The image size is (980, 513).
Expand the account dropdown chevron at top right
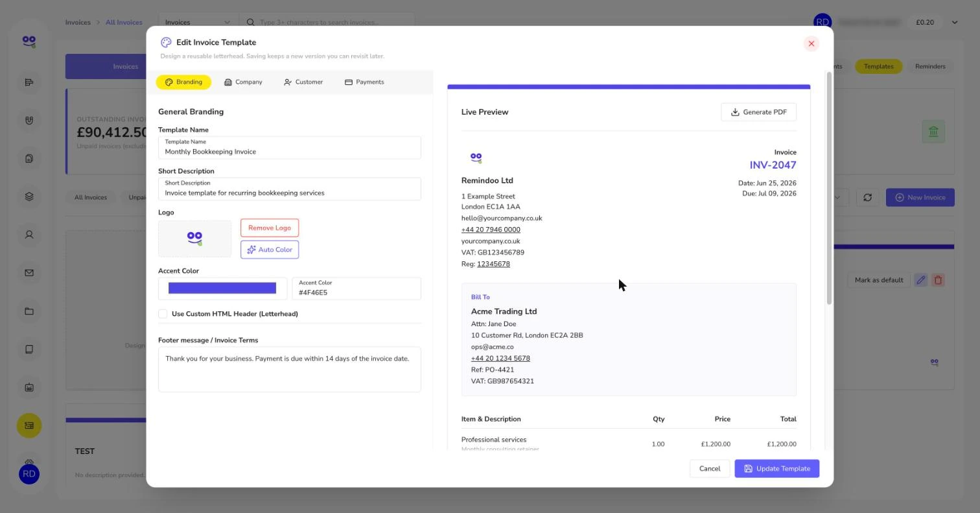[x=955, y=22]
